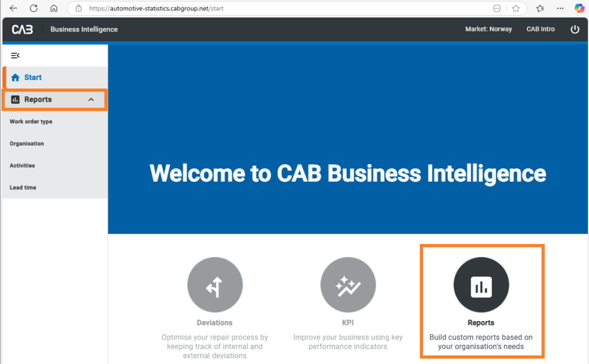Viewport: 589px width, 364px height.
Task: Click the Reports bar chart circle icon
Action: click(x=481, y=284)
